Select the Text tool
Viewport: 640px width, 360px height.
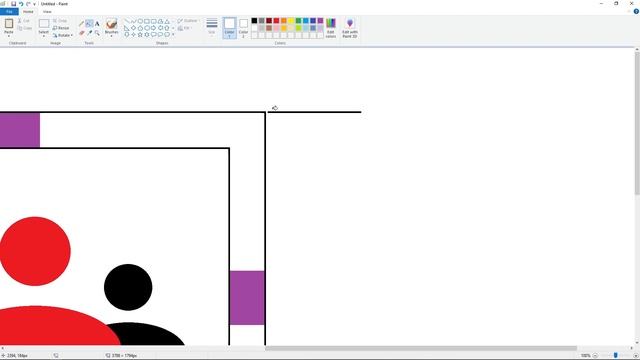[x=97, y=24]
